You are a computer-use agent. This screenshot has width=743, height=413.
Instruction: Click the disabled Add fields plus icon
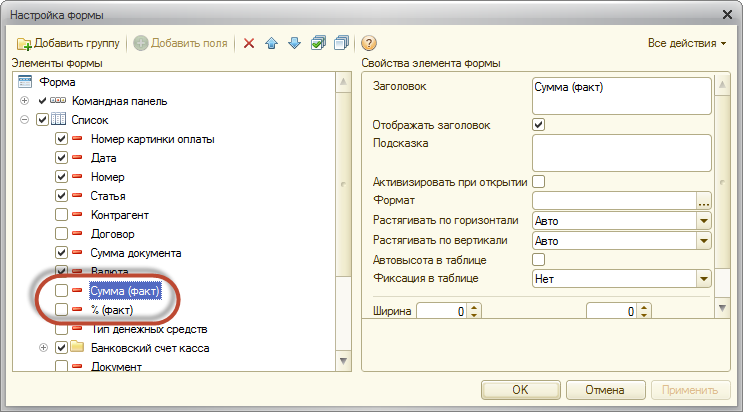(x=141, y=43)
